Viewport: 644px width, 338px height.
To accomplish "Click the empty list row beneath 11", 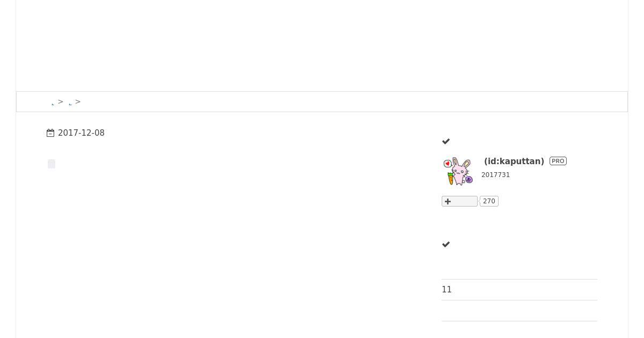I will click(519, 311).
